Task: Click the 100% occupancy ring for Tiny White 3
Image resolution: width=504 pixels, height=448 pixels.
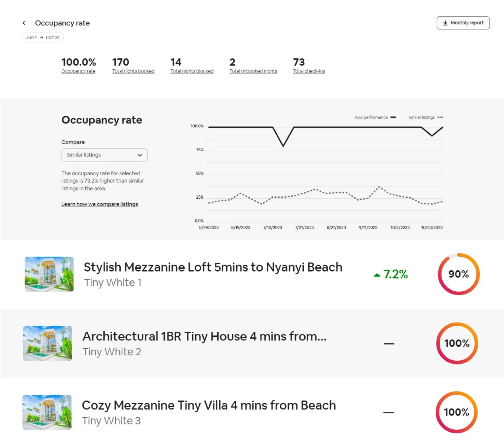Action: [x=456, y=412]
